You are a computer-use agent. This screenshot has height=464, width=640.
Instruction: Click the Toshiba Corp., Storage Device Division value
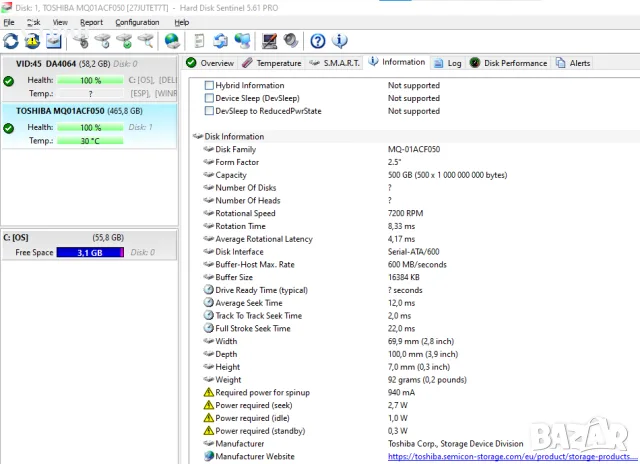(456, 444)
